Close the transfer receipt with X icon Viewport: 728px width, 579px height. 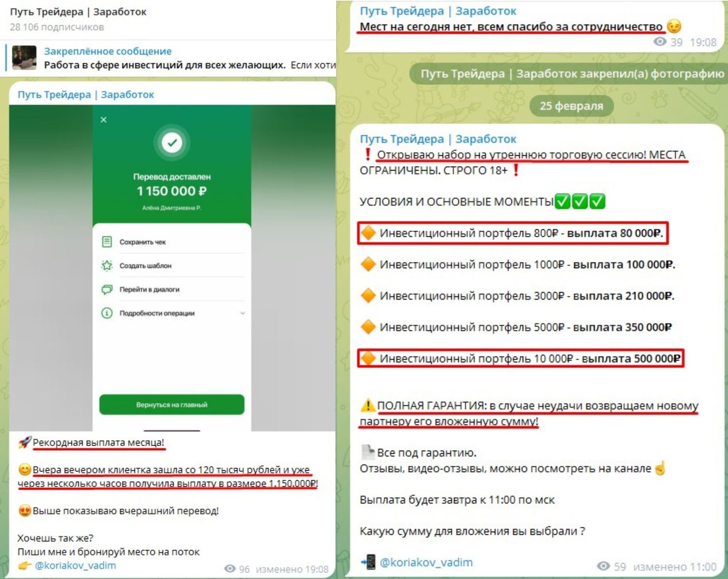click(x=104, y=120)
